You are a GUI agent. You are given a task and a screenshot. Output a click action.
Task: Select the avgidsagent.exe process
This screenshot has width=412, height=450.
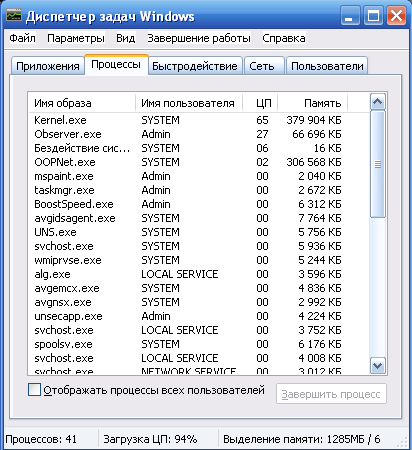[199, 218]
